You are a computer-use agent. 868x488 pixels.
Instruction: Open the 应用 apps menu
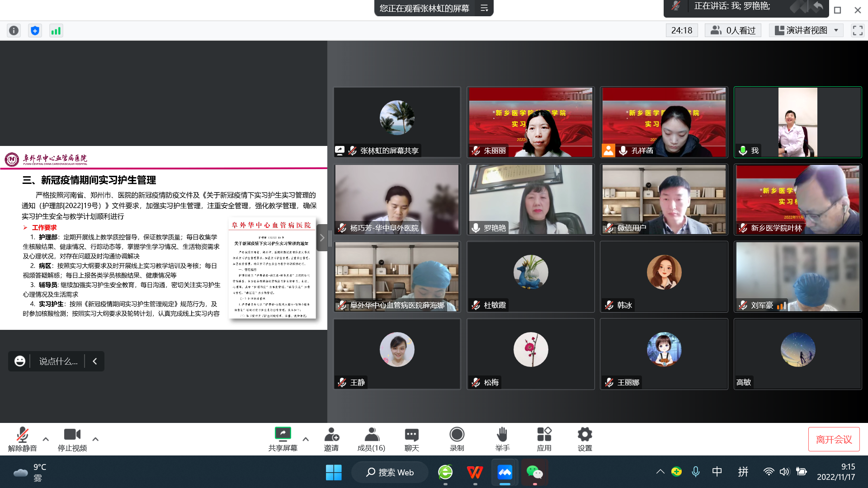(x=544, y=439)
